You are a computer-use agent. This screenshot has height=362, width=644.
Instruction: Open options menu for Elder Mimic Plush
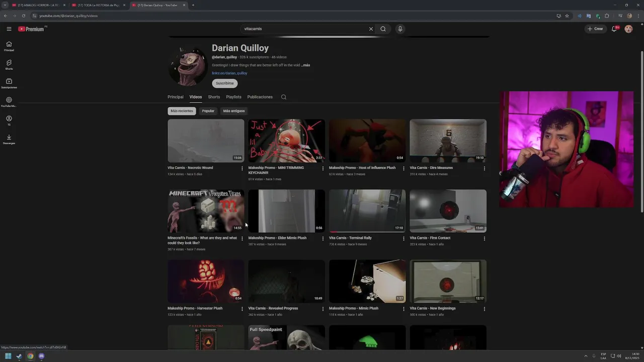click(x=323, y=239)
